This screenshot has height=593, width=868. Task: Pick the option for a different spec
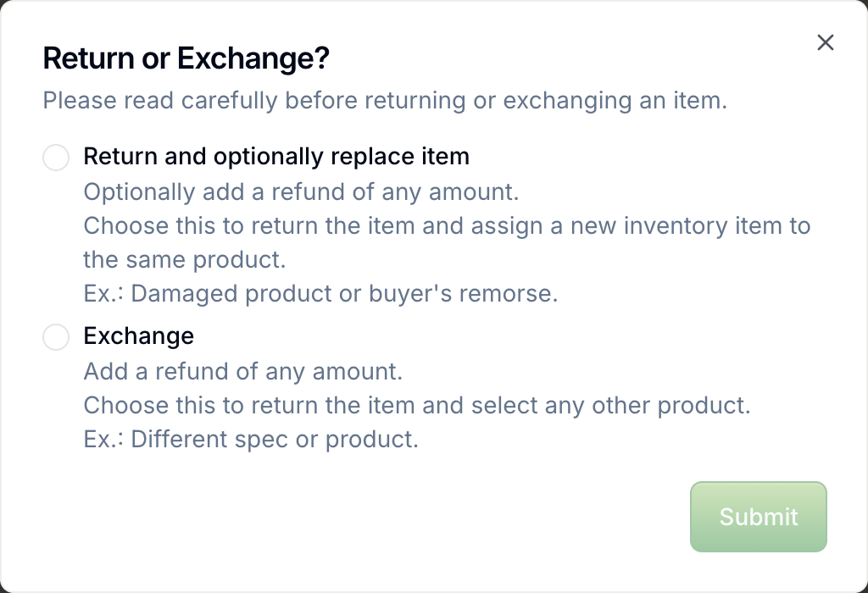(56, 337)
